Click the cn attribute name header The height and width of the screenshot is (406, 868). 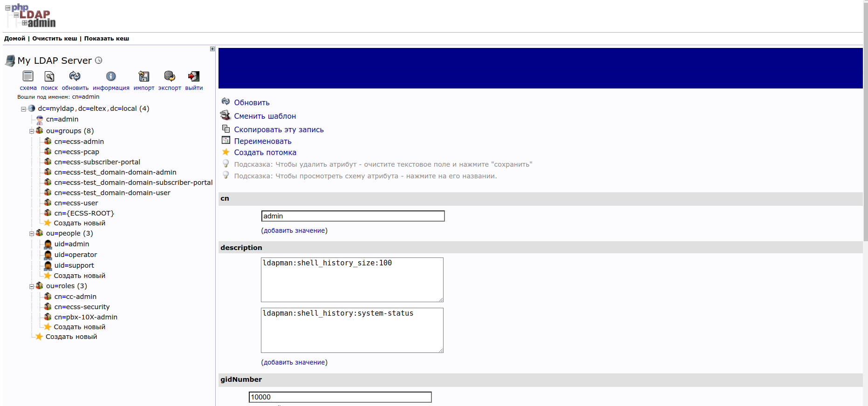pyautogui.click(x=225, y=198)
